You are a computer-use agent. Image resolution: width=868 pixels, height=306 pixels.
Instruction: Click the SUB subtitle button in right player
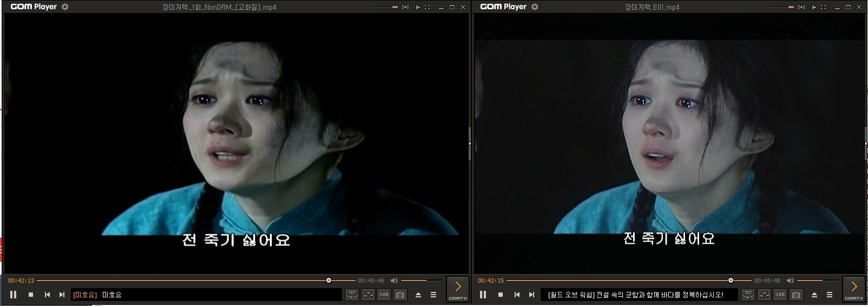(x=780, y=295)
